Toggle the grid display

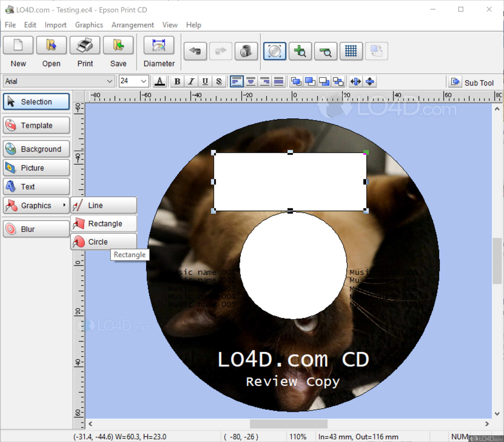click(x=351, y=51)
